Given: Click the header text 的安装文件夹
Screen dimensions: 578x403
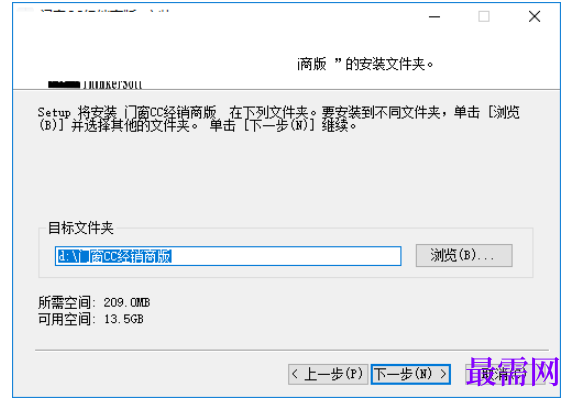Looking at the screenshot, I should pyautogui.click(x=389, y=64).
